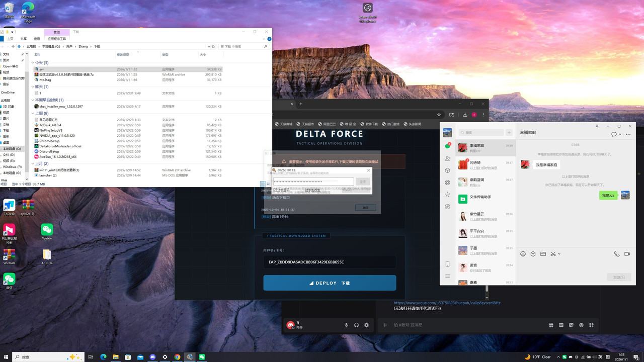Collapse the 今天 (3) group in Explorer
644x362 pixels.
33,63
